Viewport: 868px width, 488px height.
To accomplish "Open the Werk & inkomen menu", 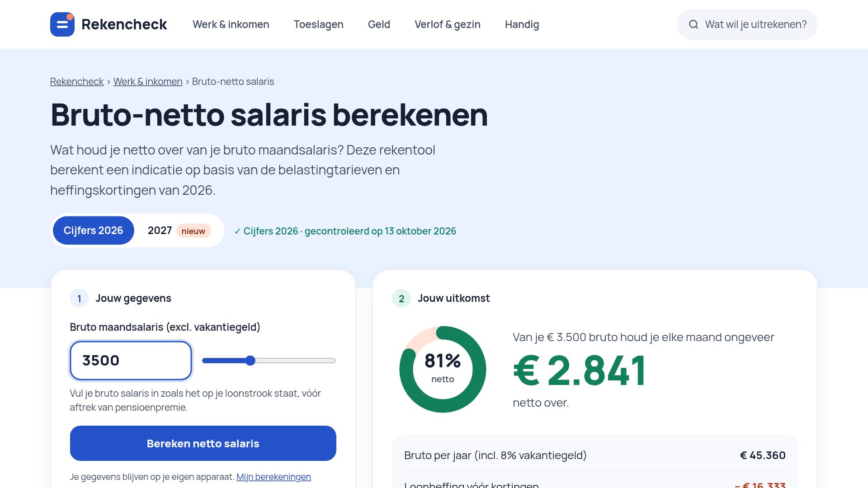I will point(231,24).
